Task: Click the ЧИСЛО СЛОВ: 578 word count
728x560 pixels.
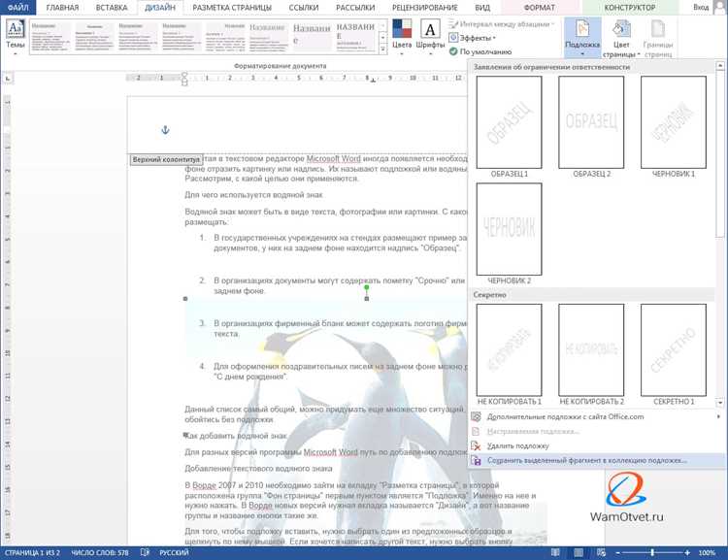Action: click(99, 552)
